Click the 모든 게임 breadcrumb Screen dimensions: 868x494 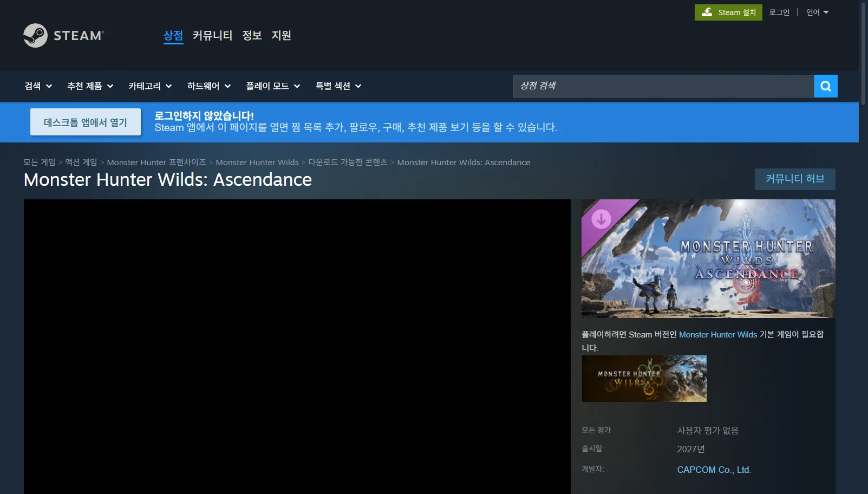40,162
